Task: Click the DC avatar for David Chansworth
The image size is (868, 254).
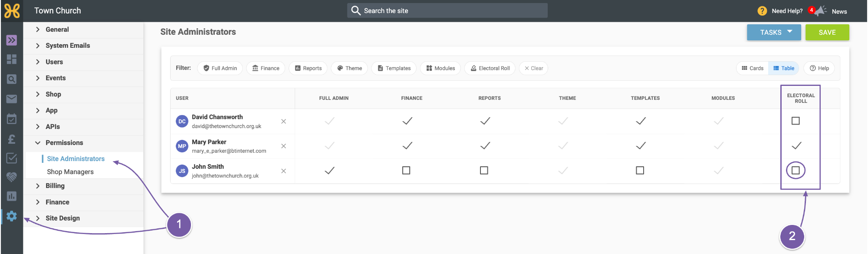Action: click(182, 122)
